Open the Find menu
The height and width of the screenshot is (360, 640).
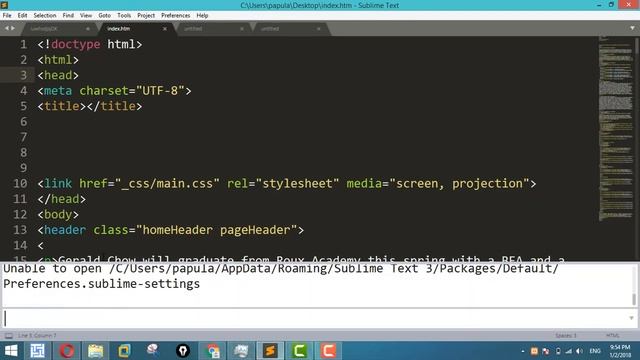click(x=68, y=16)
